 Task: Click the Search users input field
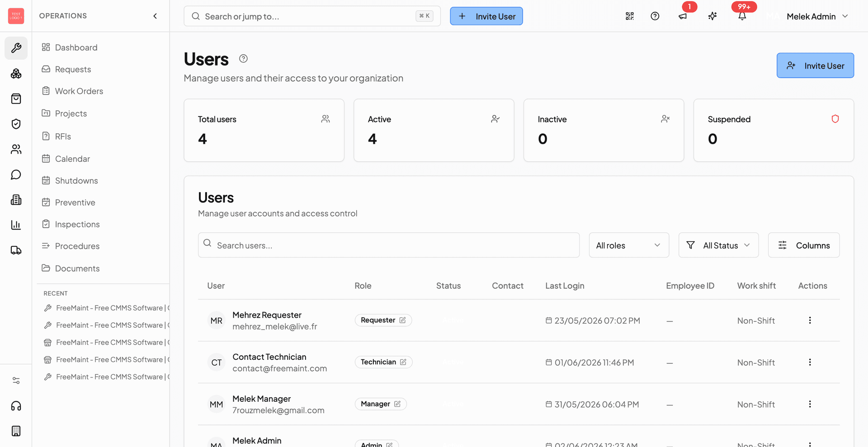(389, 245)
